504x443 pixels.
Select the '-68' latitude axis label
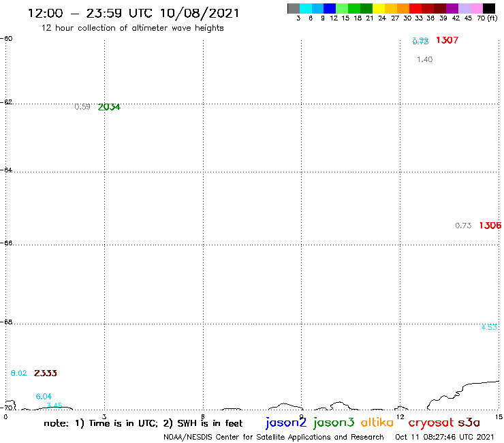(x=6, y=322)
